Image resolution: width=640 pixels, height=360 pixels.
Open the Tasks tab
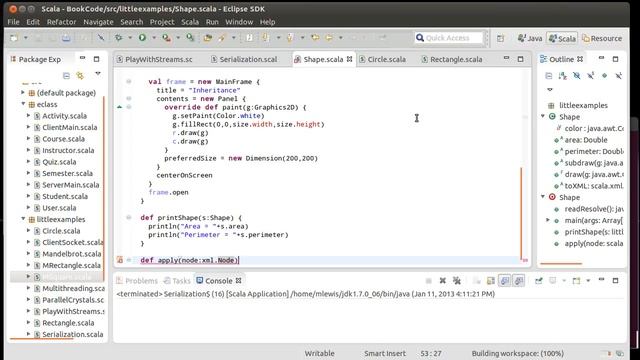click(177, 281)
